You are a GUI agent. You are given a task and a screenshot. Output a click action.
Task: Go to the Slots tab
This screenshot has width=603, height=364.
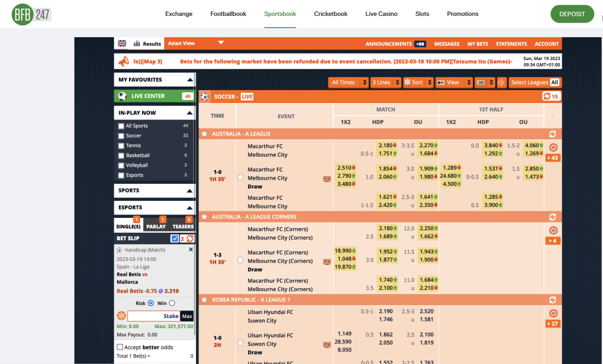tap(422, 14)
